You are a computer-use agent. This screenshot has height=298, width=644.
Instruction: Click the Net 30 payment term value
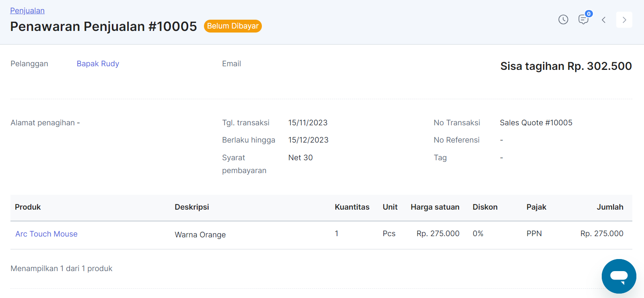300,158
